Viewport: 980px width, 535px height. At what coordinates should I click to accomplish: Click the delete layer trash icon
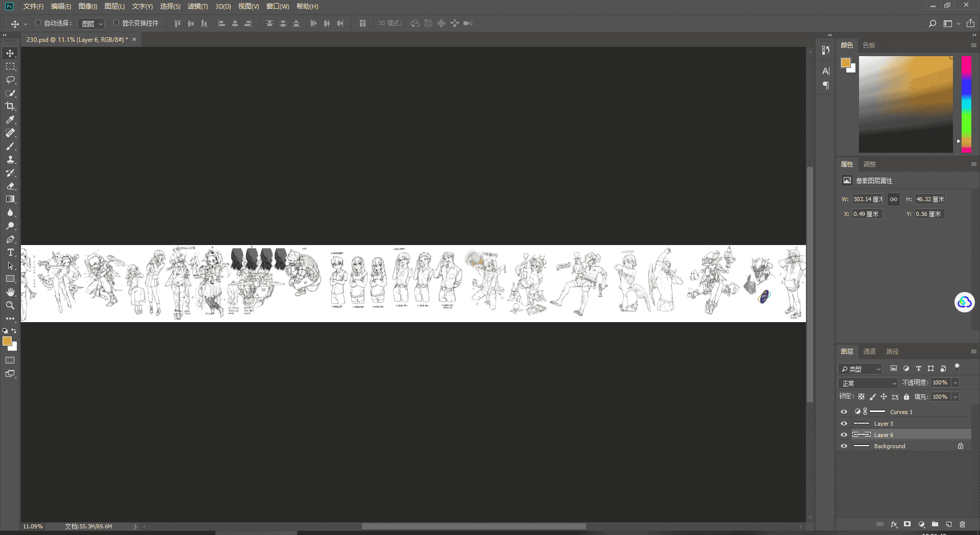[x=962, y=524]
